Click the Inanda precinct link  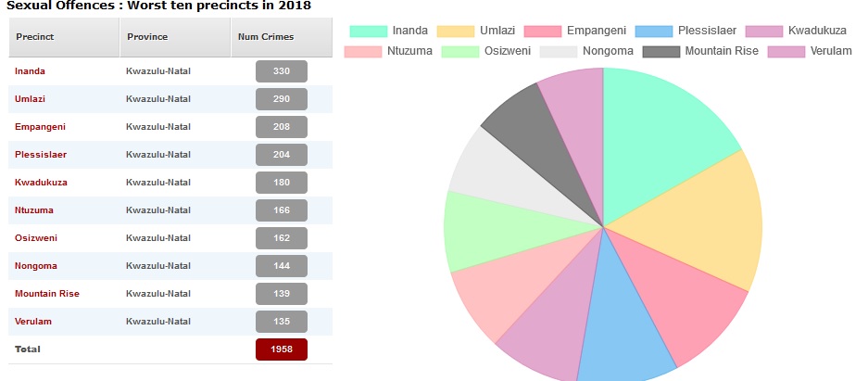(30, 71)
